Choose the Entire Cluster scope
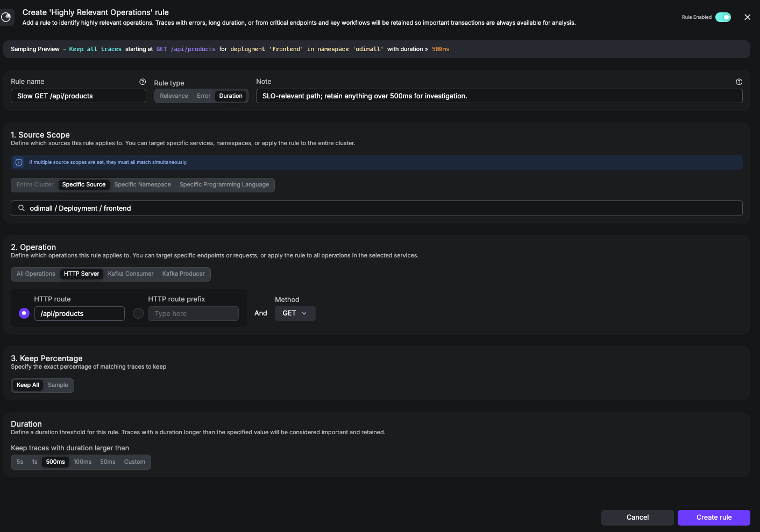Image resolution: width=760 pixels, height=532 pixels. pos(35,185)
